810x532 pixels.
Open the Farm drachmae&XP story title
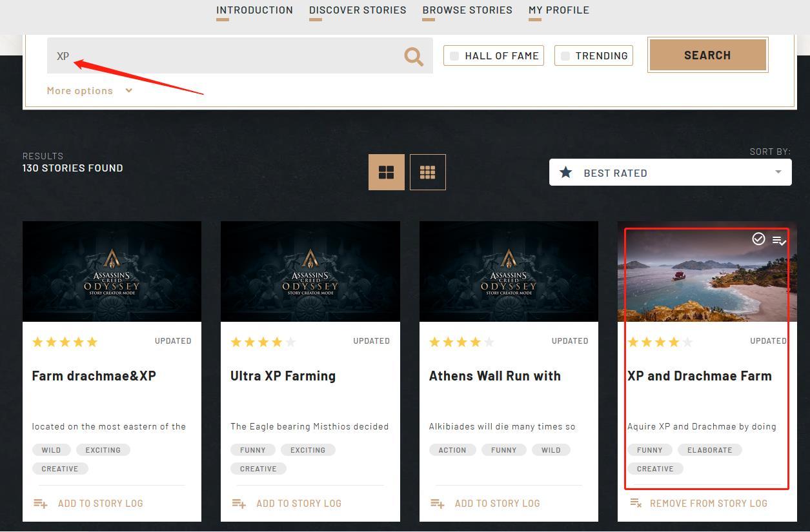point(94,376)
